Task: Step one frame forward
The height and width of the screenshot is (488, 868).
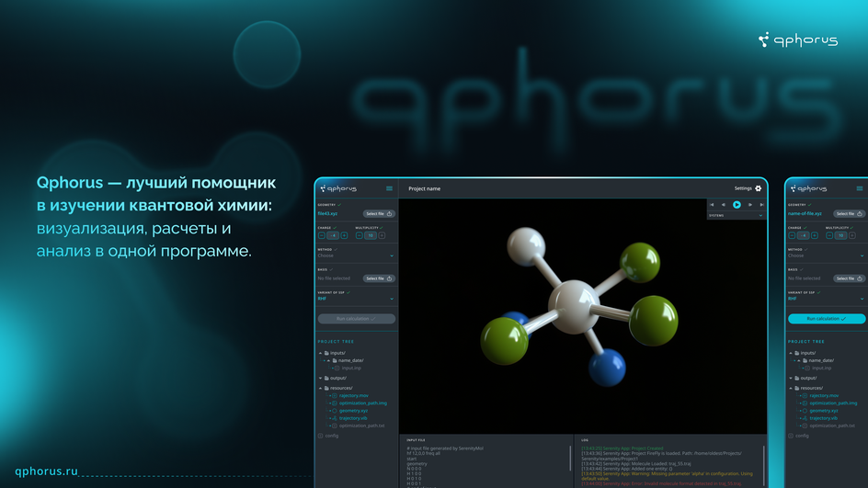Action: [750, 205]
